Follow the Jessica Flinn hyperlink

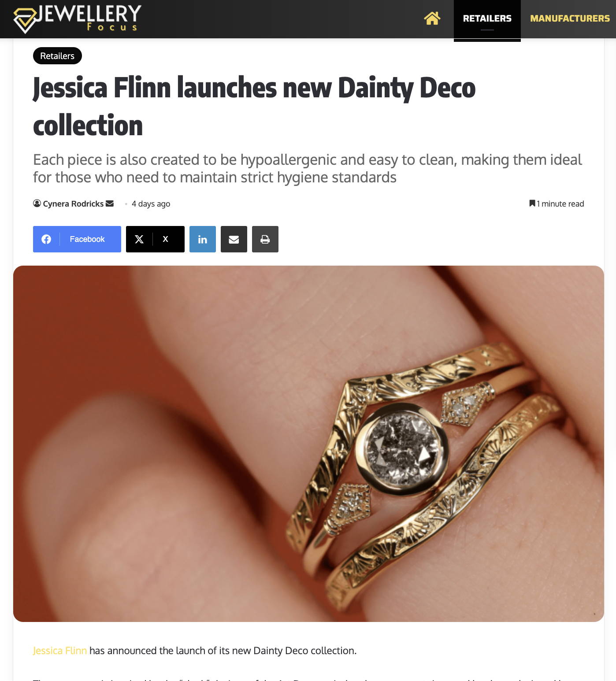(x=59, y=651)
